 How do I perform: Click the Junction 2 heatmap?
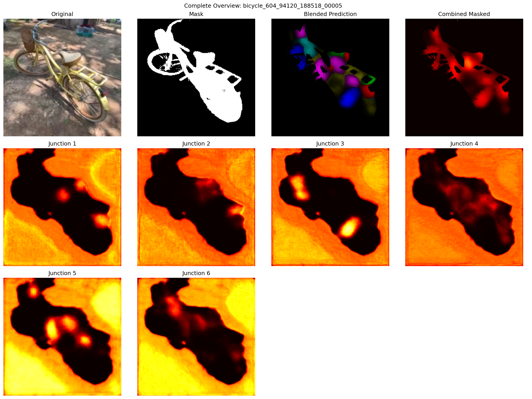pyautogui.click(x=196, y=207)
